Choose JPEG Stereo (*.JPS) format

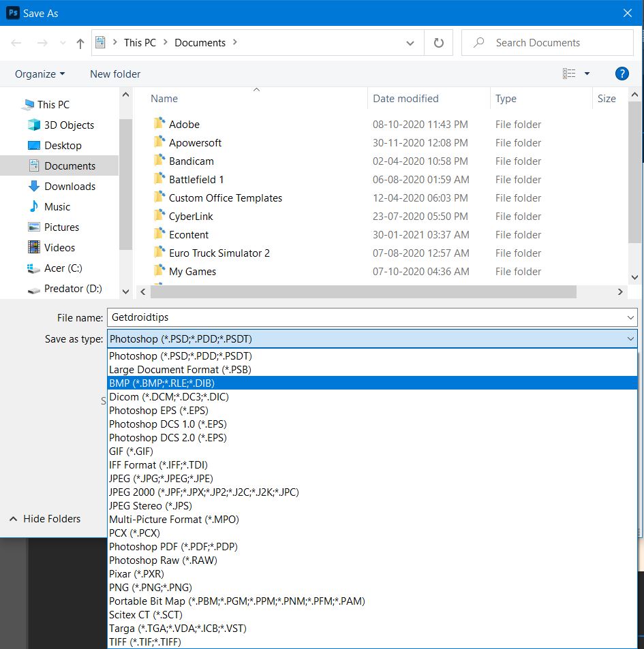pos(372,506)
